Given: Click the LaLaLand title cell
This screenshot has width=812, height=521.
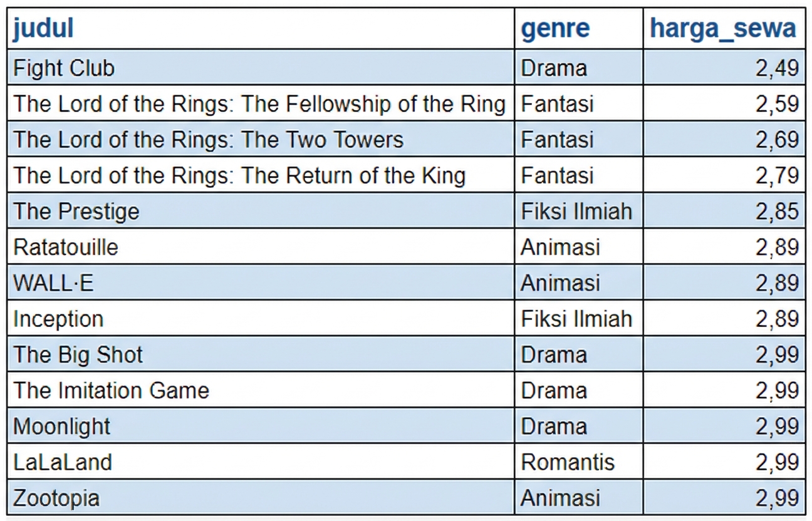Looking at the screenshot, I should pos(63,462).
